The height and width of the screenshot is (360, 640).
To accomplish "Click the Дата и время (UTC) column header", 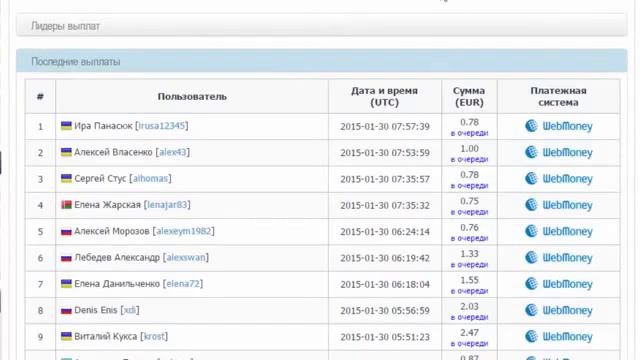I will (x=384, y=96).
